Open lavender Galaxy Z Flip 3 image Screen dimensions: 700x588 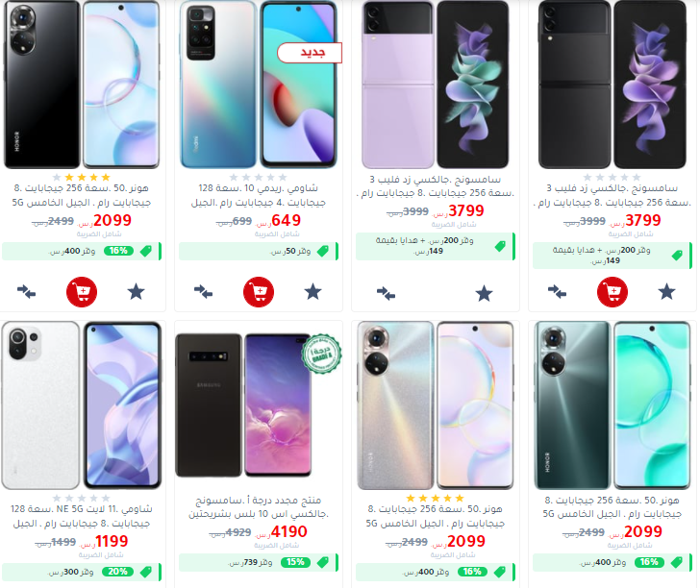436,85
